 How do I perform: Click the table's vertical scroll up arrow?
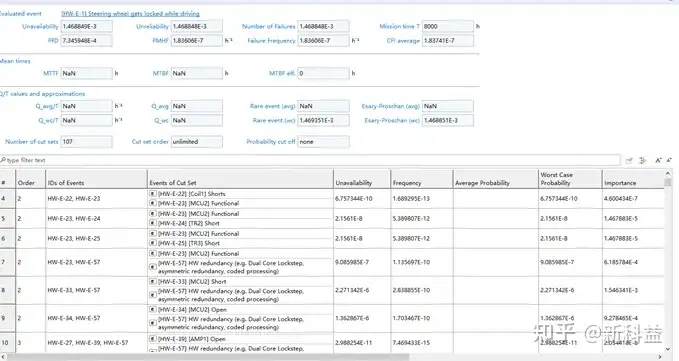coord(668,173)
